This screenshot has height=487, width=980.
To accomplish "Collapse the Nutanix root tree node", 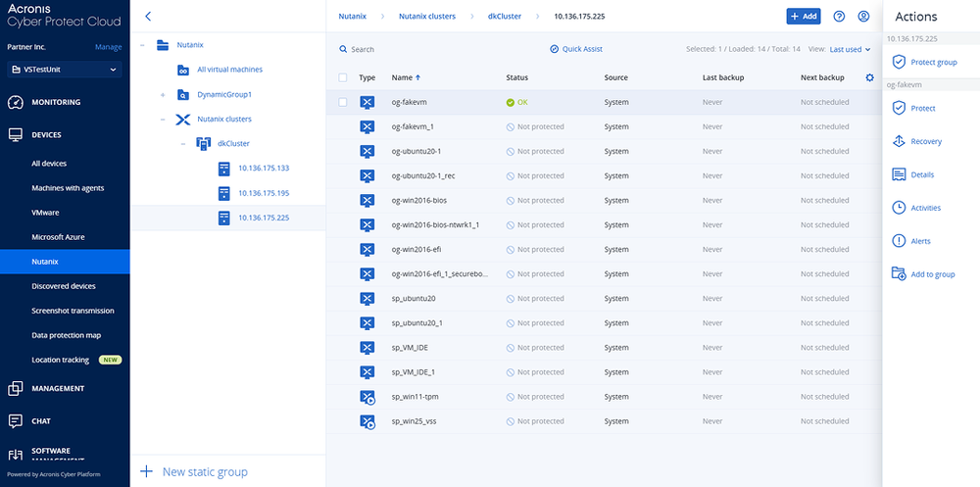I will click(x=142, y=45).
